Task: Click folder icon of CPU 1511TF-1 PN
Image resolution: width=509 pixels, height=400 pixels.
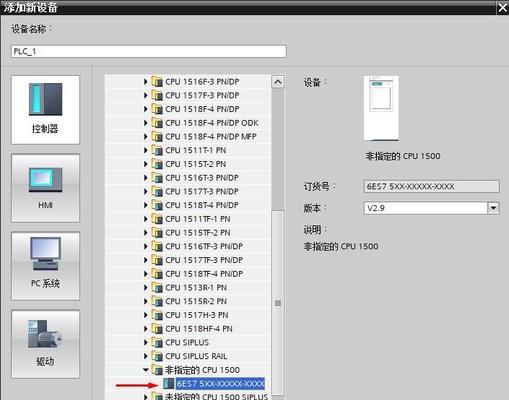Action: click(157, 219)
